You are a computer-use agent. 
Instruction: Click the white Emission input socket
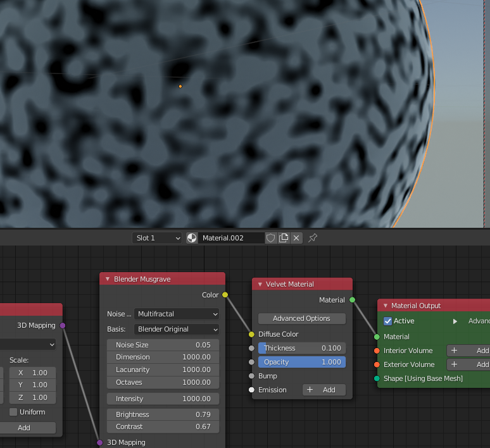tap(251, 390)
